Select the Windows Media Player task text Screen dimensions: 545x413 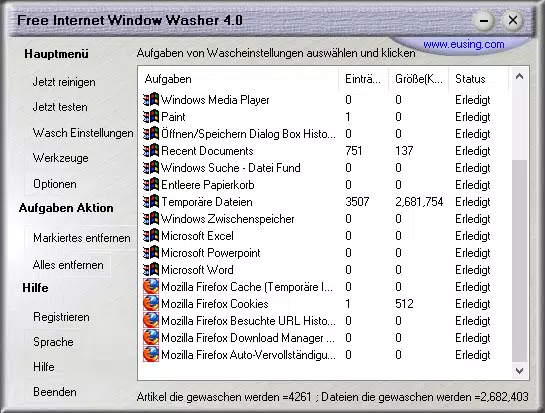(x=215, y=100)
